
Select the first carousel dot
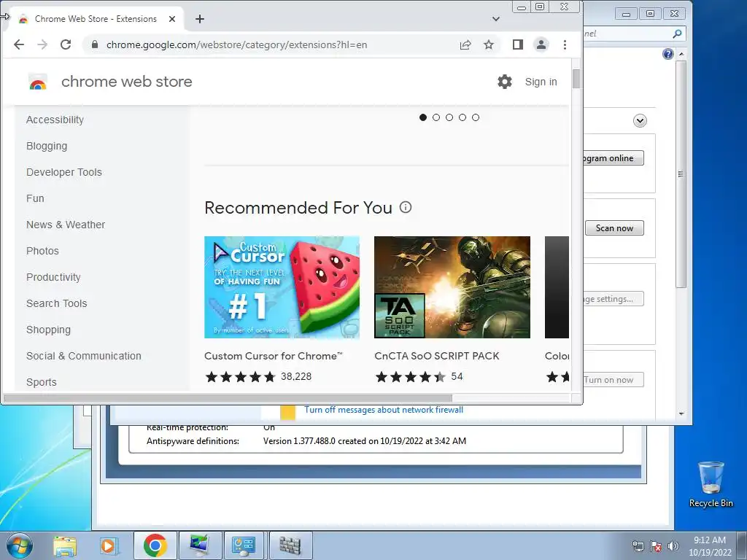coord(423,117)
